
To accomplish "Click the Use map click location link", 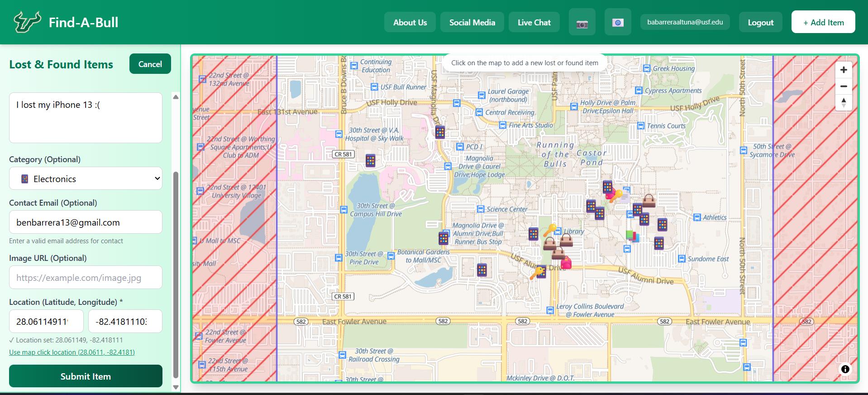I will (x=72, y=352).
